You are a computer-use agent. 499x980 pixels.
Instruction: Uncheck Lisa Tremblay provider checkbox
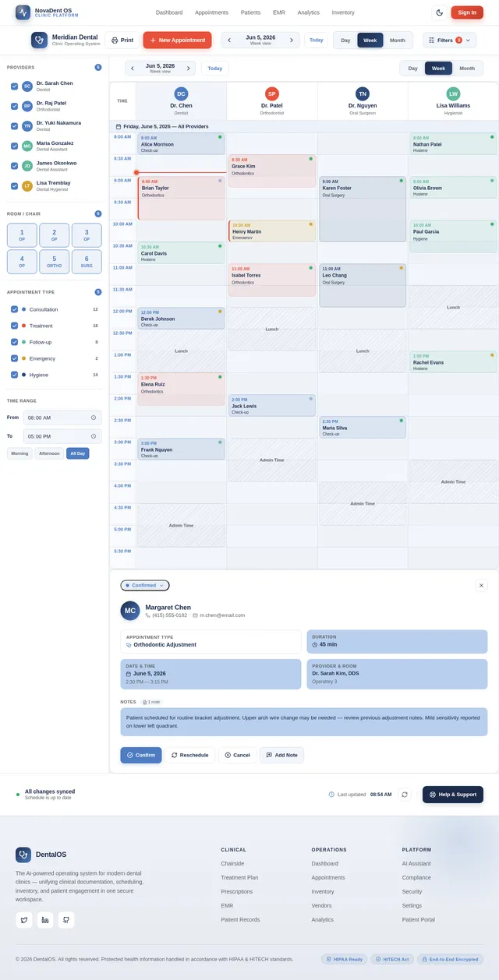tap(14, 185)
